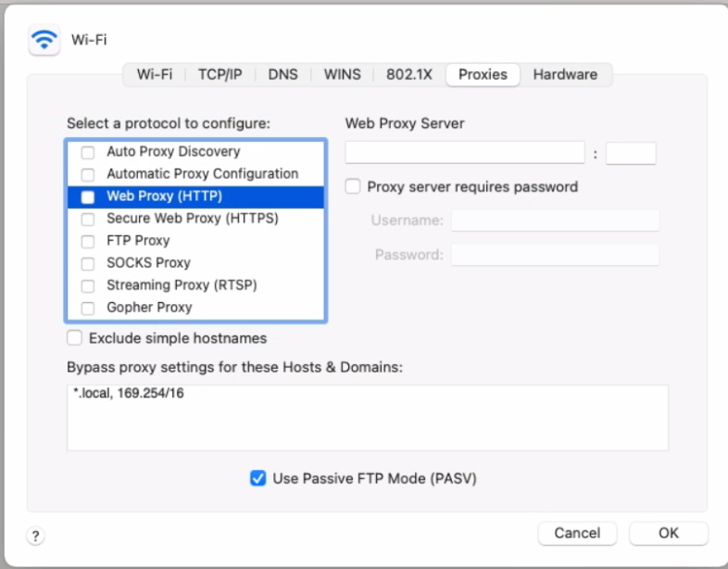The width and height of the screenshot is (728, 569).
Task: Toggle Exclude simple hostnames
Action: click(74, 337)
